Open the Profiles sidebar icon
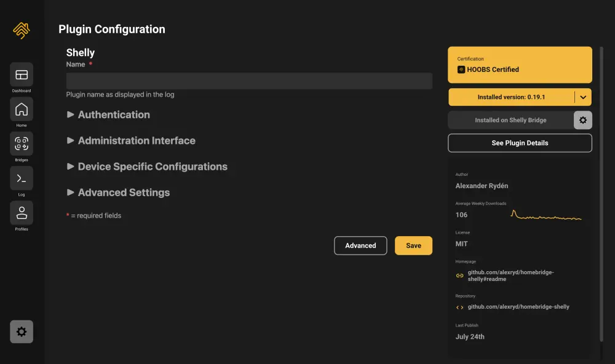 (22, 213)
